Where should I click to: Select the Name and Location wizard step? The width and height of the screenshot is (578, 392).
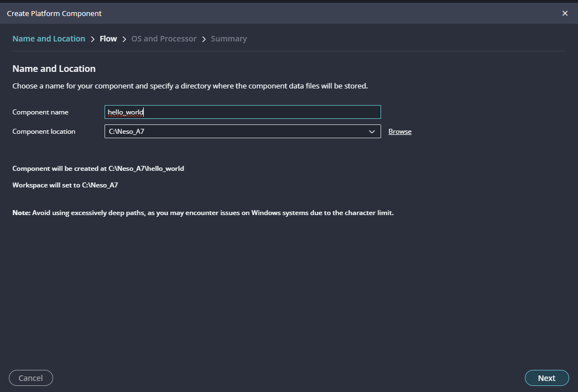pyautogui.click(x=49, y=39)
